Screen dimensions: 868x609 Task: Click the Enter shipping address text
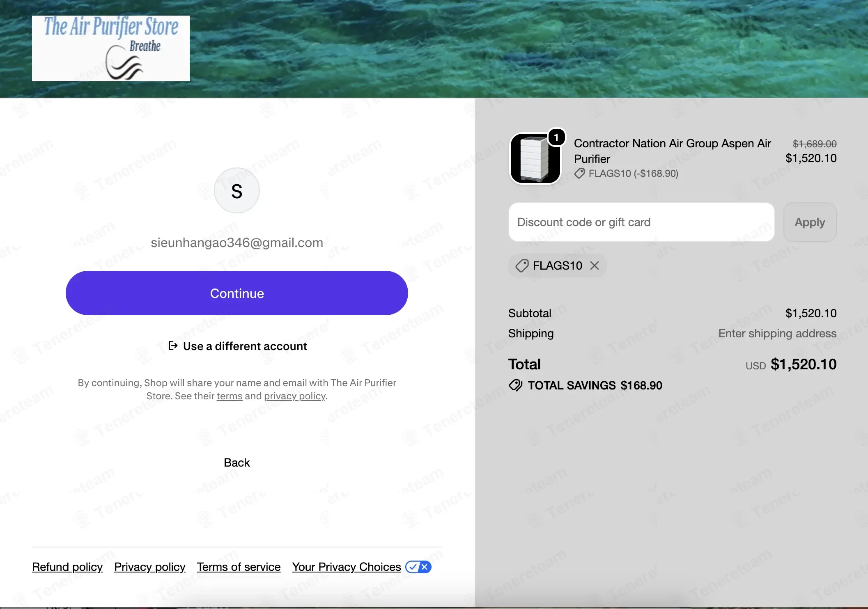click(x=777, y=333)
